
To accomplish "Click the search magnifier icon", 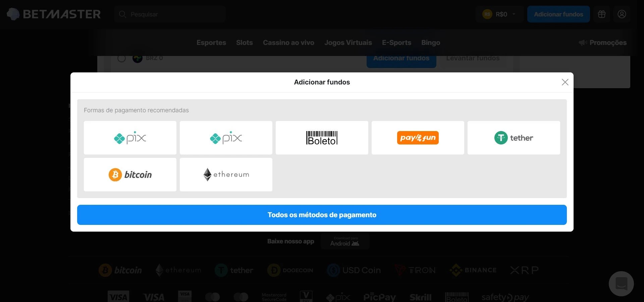I will [122, 14].
